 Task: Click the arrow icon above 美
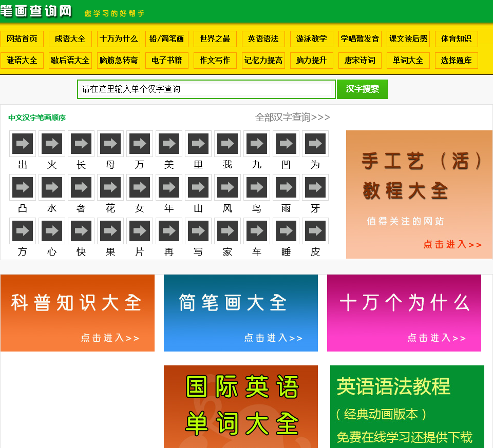[169, 144]
